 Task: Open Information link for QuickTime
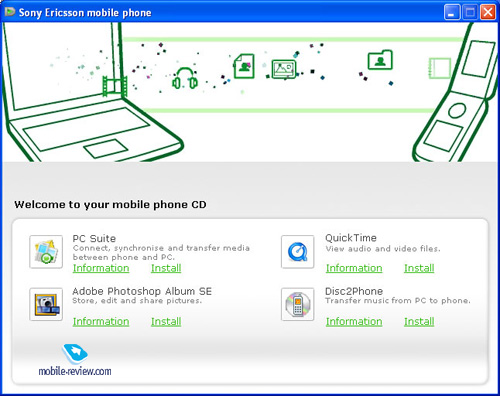354,268
